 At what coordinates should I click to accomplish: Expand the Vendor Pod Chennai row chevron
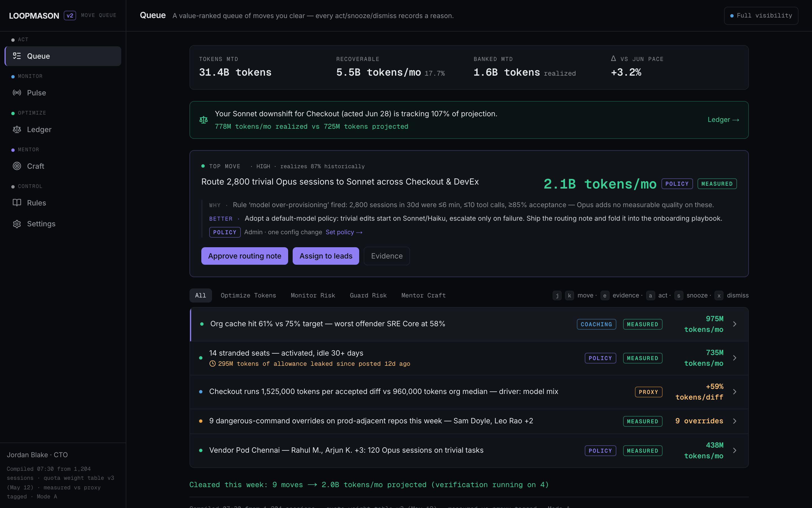[735, 450]
